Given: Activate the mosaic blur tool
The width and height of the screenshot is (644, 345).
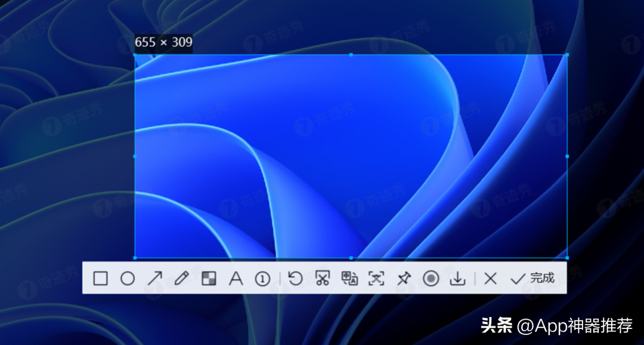Looking at the screenshot, I should [x=209, y=278].
